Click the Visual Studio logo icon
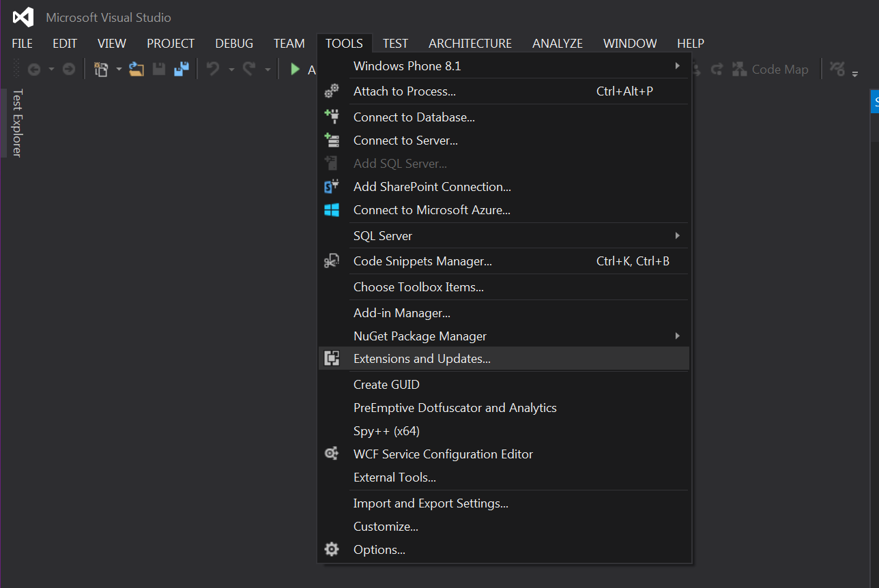Image resolution: width=879 pixels, height=588 pixels. tap(23, 17)
